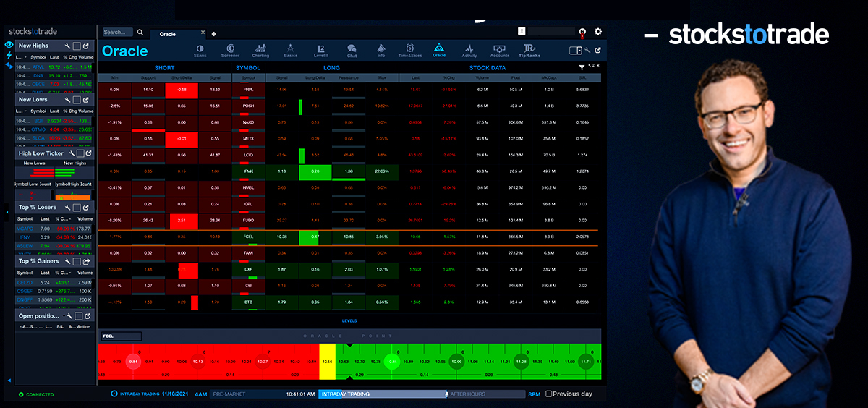Click the small collapse arrow at sidebar bottom
868x408 pixels.
click(x=9, y=381)
